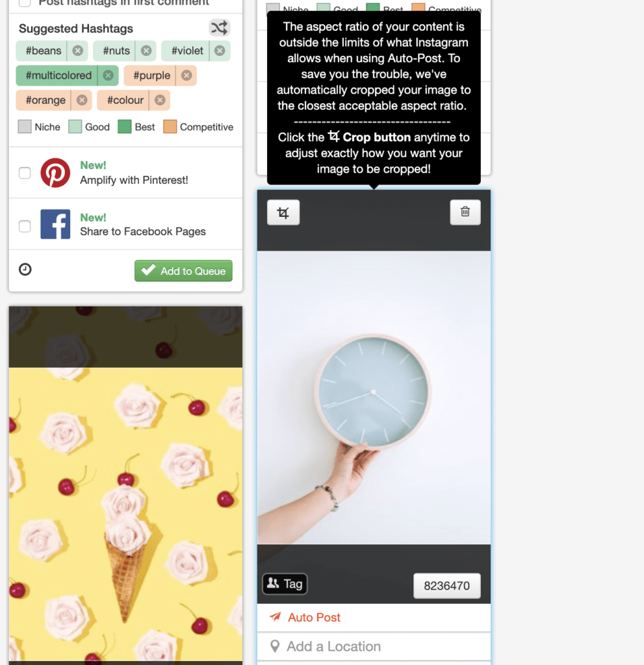Remove the #multicolored hashtag
Screen dimensions: 644x665
[x=109, y=75]
